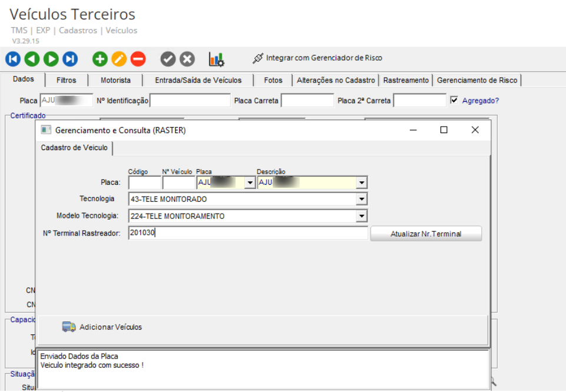Open Gerenciamento de Risco tab

(x=477, y=80)
